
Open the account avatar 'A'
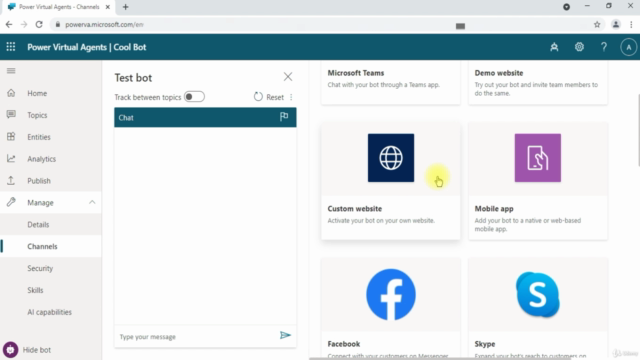tap(629, 47)
